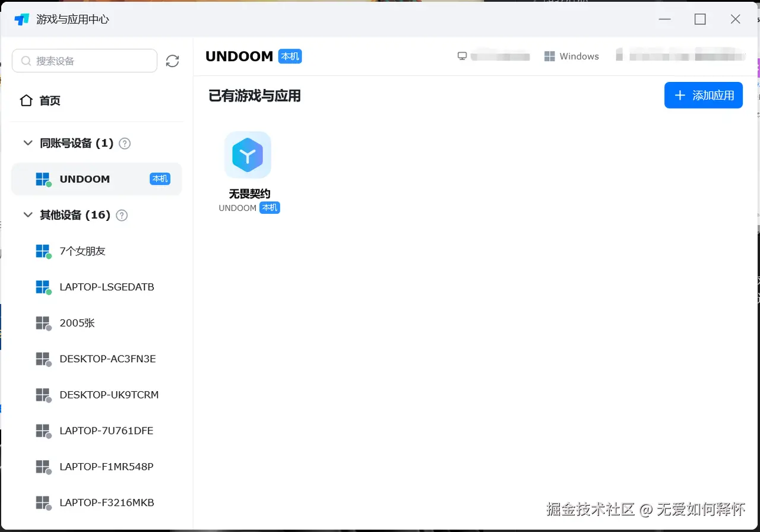Click Windows icon of UNDOOM device
This screenshot has height=532, width=760.
click(43, 179)
